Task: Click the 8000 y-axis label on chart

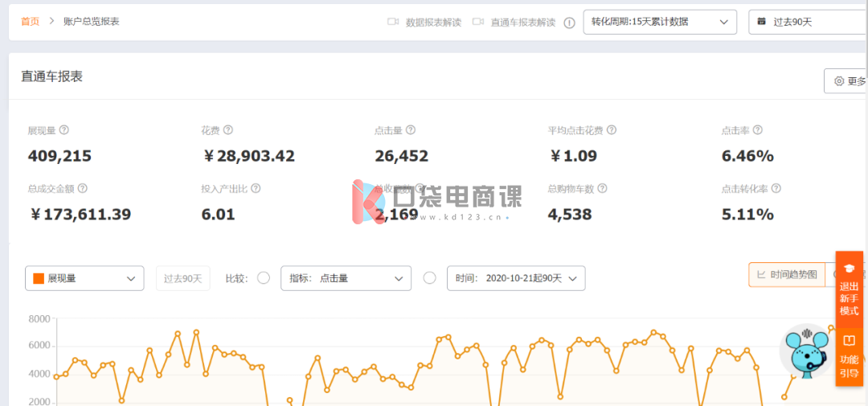Action: click(x=39, y=318)
